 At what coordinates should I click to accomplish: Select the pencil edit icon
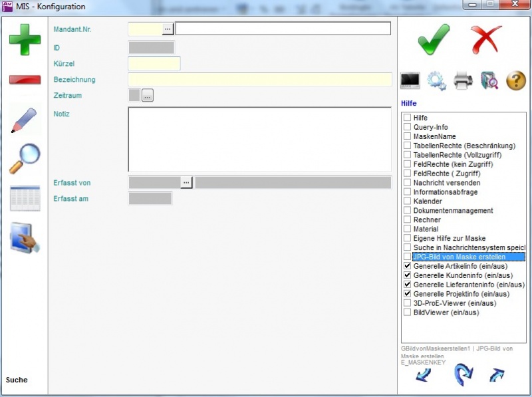(25, 119)
